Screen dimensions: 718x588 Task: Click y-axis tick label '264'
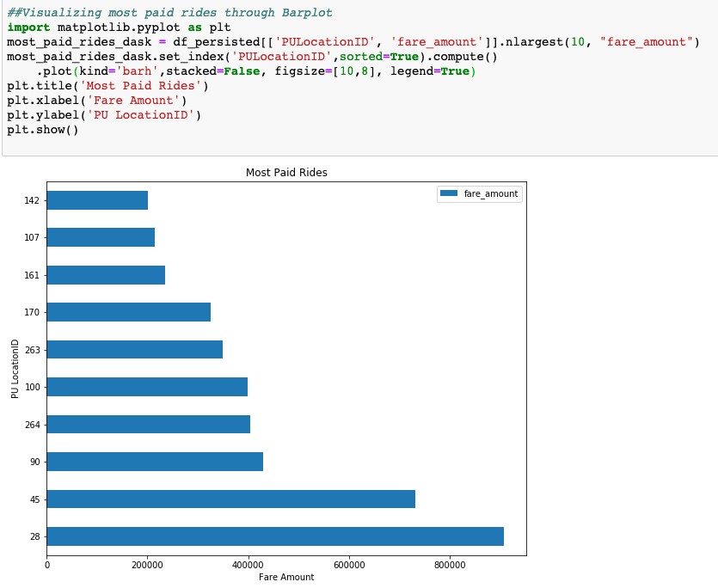click(32, 425)
